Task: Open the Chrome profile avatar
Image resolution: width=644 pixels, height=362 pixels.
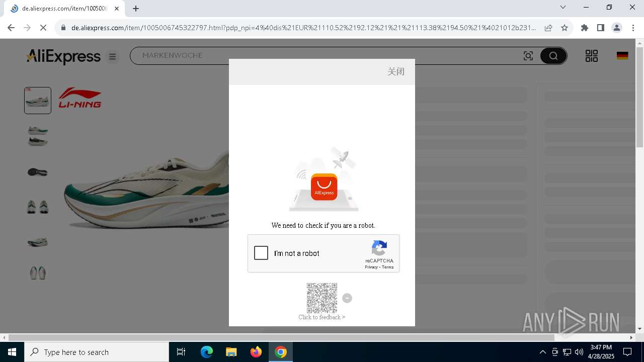Action: pyautogui.click(x=617, y=28)
